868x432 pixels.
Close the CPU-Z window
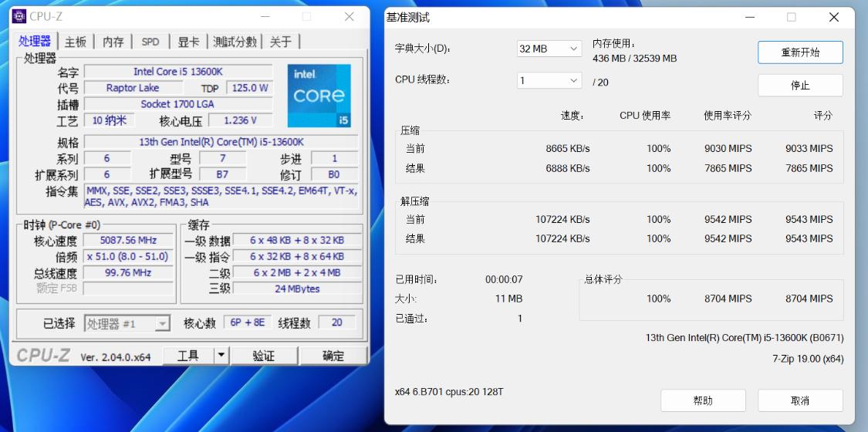pyautogui.click(x=350, y=17)
